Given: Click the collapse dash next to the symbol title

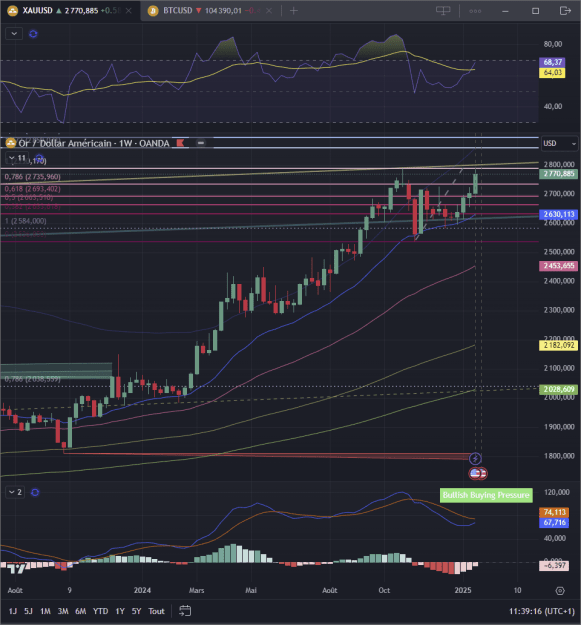Looking at the screenshot, I should [x=201, y=143].
